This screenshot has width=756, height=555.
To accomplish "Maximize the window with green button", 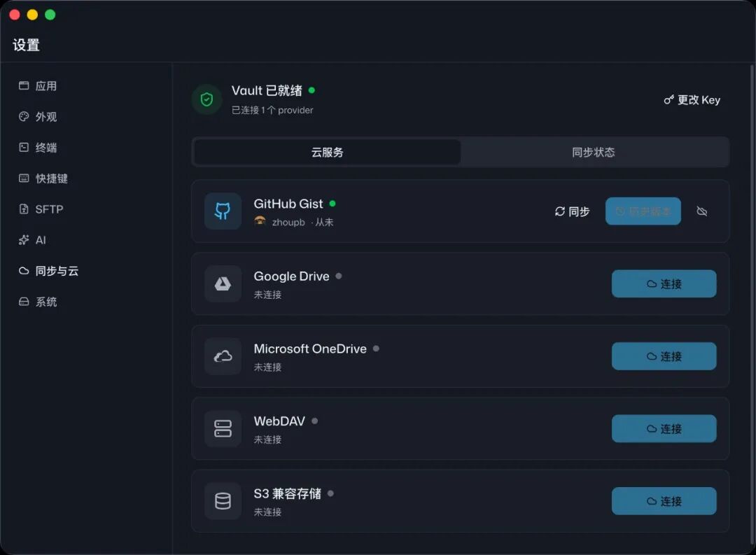I will (50, 15).
